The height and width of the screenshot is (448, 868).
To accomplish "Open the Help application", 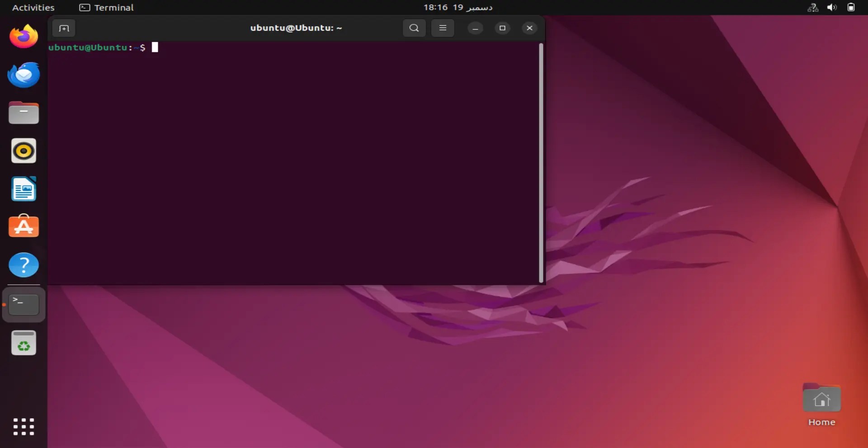I will click(x=24, y=264).
